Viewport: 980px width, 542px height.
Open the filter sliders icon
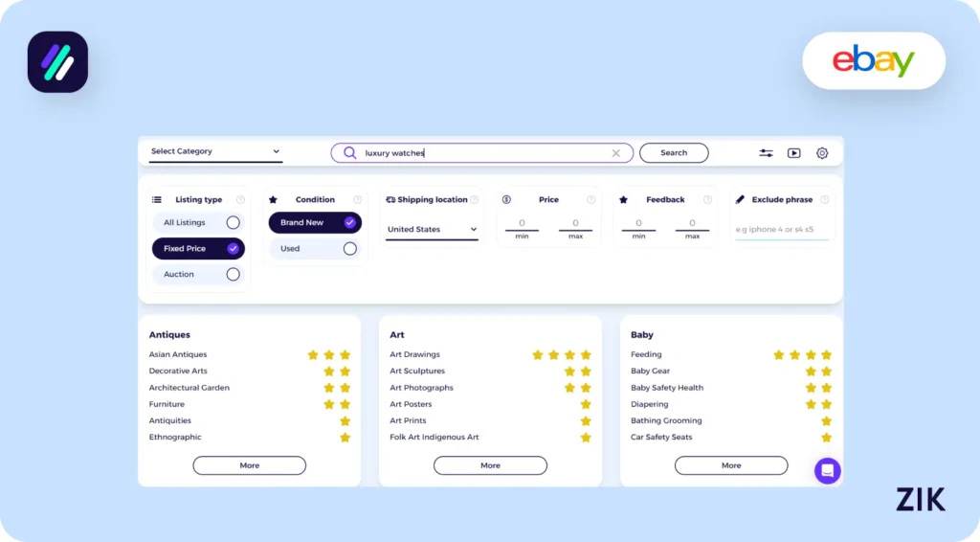click(x=766, y=153)
